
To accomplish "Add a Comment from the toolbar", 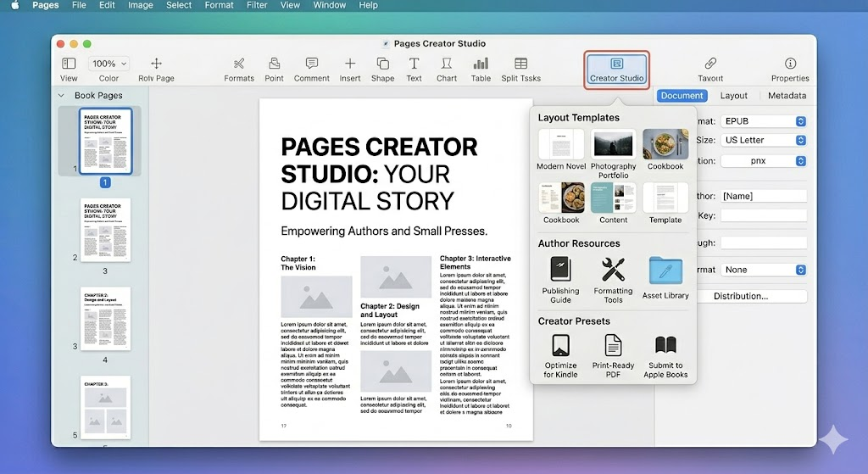I will coord(312,63).
